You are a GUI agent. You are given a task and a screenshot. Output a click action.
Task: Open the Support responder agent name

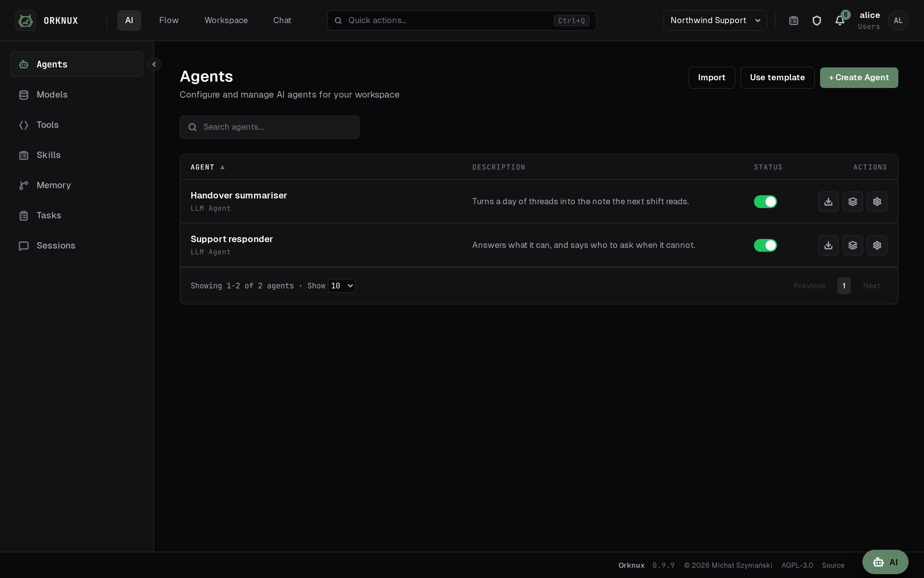231,239
